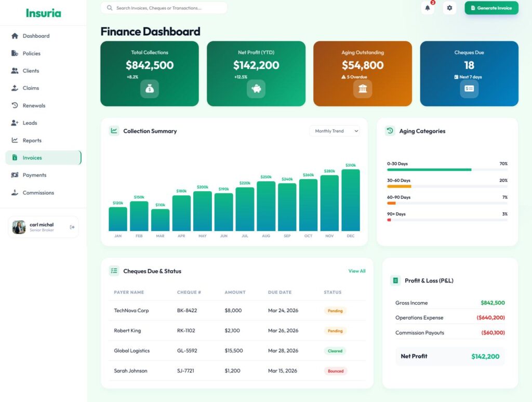The height and width of the screenshot is (402, 532).
Task: Click the Collection Summary chart icon
Action: tap(114, 131)
